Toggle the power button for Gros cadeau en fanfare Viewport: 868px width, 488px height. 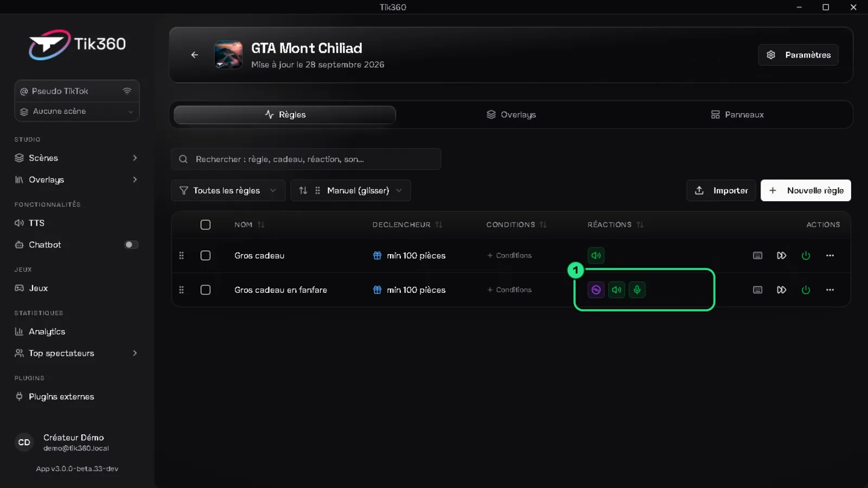[x=806, y=290]
